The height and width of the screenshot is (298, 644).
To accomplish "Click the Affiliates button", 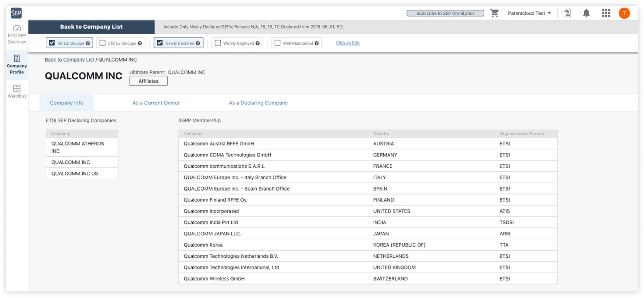I will 148,81.
